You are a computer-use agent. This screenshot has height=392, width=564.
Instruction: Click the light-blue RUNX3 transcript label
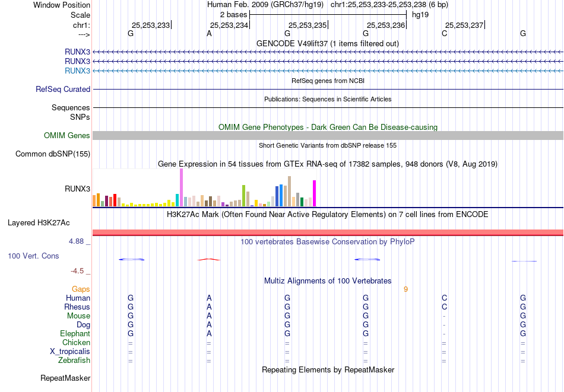pyautogui.click(x=77, y=71)
